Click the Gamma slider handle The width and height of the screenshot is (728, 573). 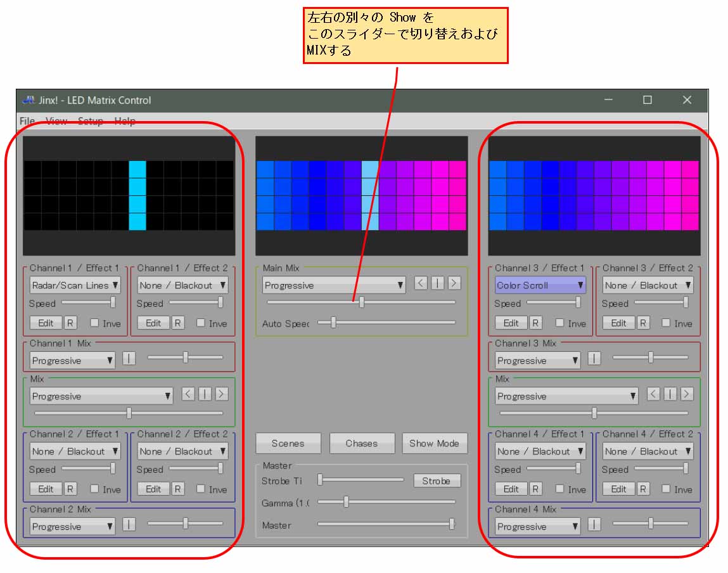[346, 502]
